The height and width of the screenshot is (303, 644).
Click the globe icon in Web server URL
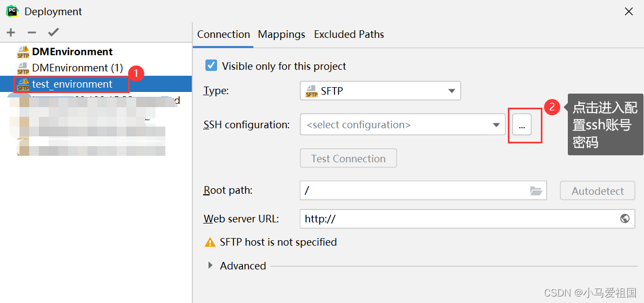[625, 219]
